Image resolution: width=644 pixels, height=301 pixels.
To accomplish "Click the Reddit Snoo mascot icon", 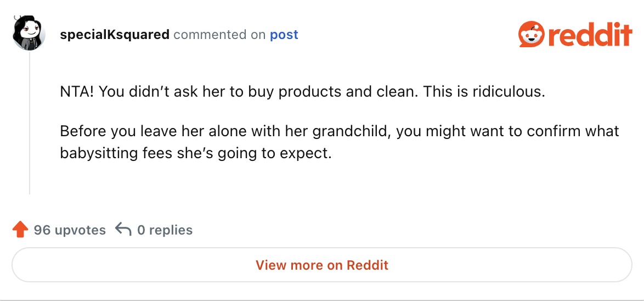I will point(530,35).
